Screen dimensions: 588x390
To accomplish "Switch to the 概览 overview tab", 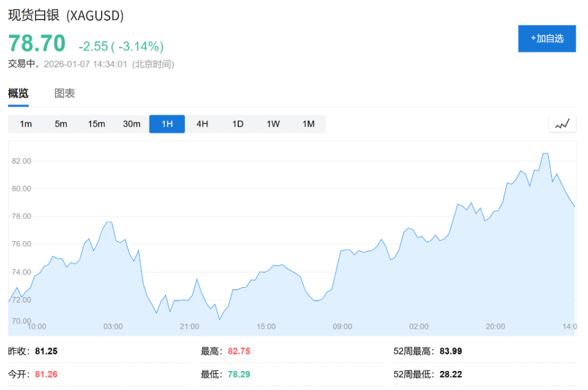I will [18, 94].
